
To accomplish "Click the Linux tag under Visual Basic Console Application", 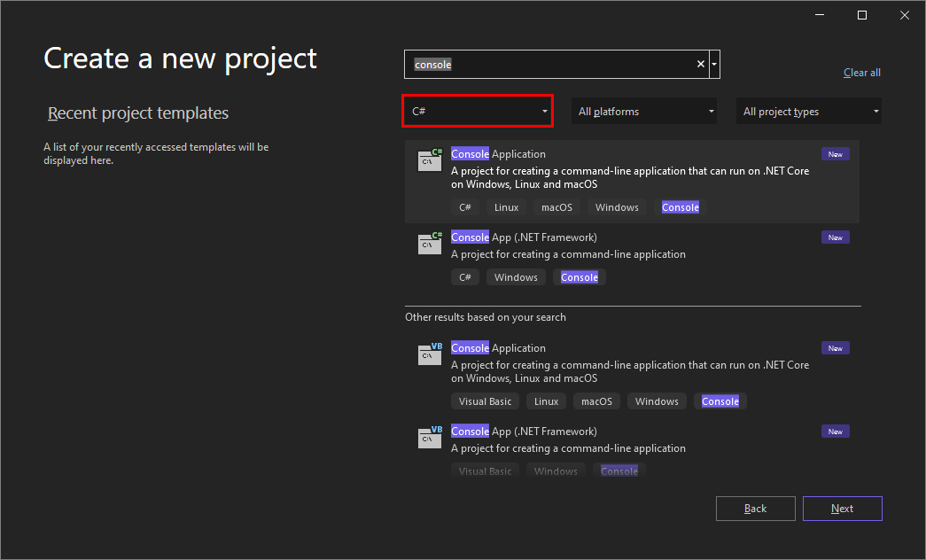I will click(547, 401).
